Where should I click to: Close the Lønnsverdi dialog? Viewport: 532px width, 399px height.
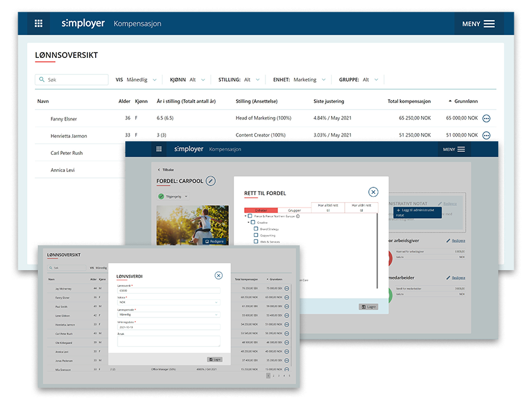pyautogui.click(x=218, y=275)
